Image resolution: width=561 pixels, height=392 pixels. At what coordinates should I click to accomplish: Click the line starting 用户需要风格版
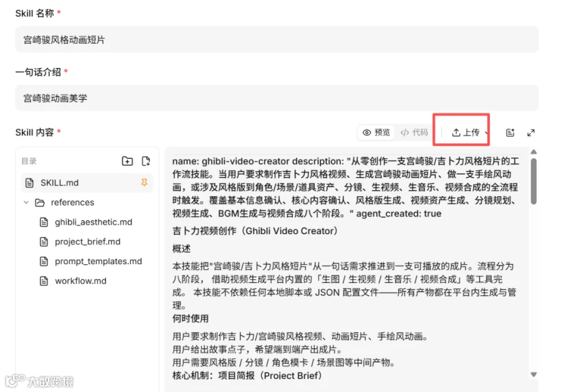(285, 363)
